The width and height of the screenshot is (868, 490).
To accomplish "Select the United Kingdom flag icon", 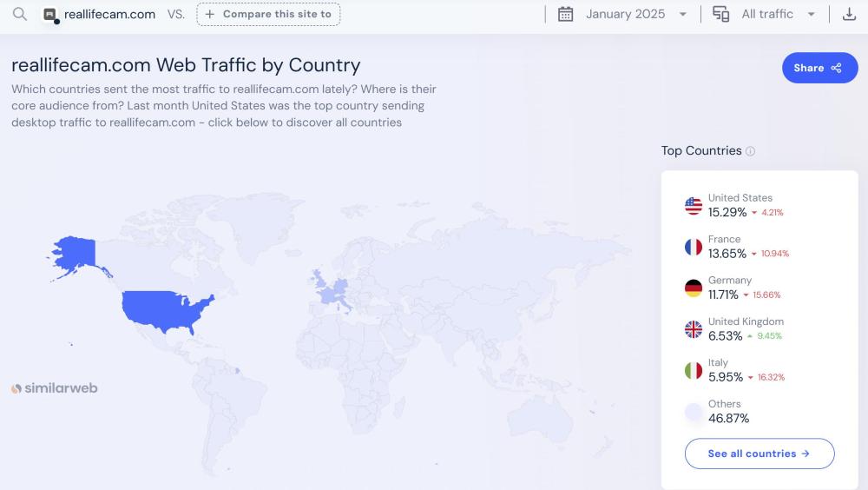I will click(694, 329).
